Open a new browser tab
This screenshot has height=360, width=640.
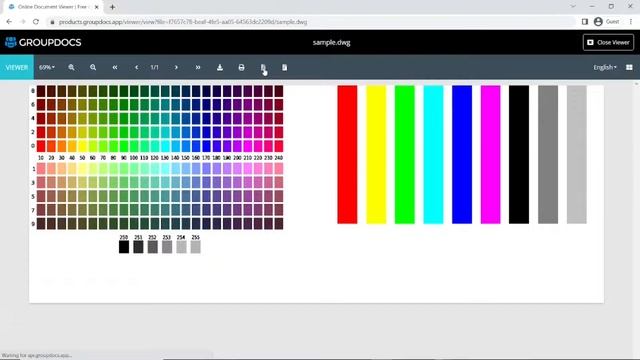click(112, 7)
